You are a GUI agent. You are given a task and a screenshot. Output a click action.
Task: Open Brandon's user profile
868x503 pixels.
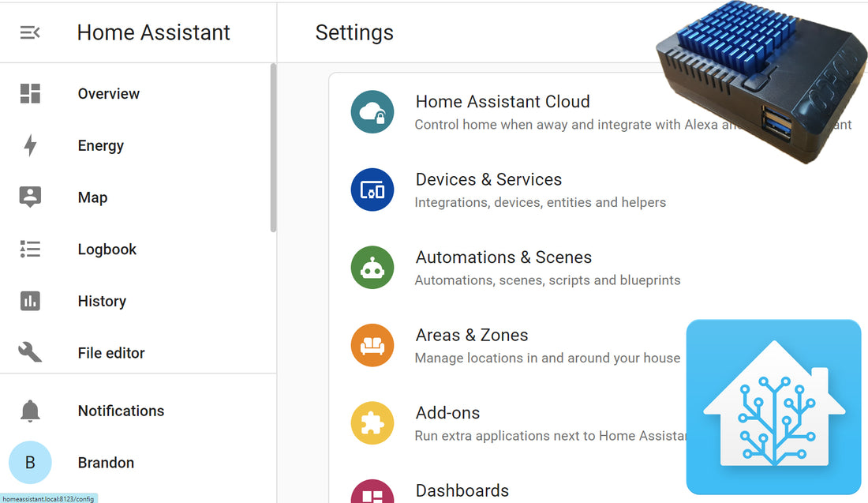coord(106,463)
